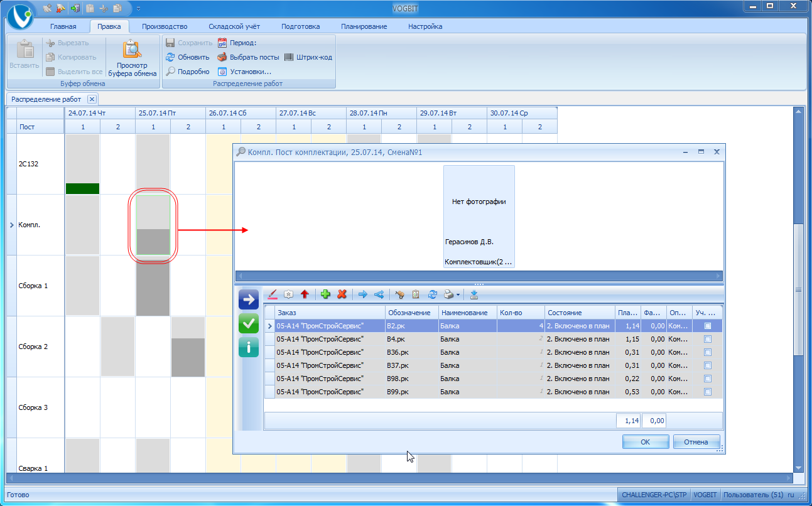Click the Отмена button
The width and height of the screenshot is (812, 506).
696,442
